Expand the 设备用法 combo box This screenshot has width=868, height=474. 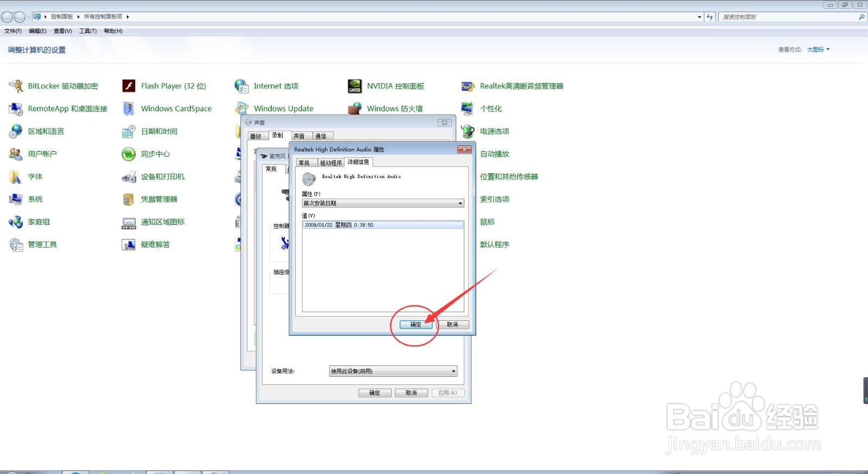pos(393,371)
